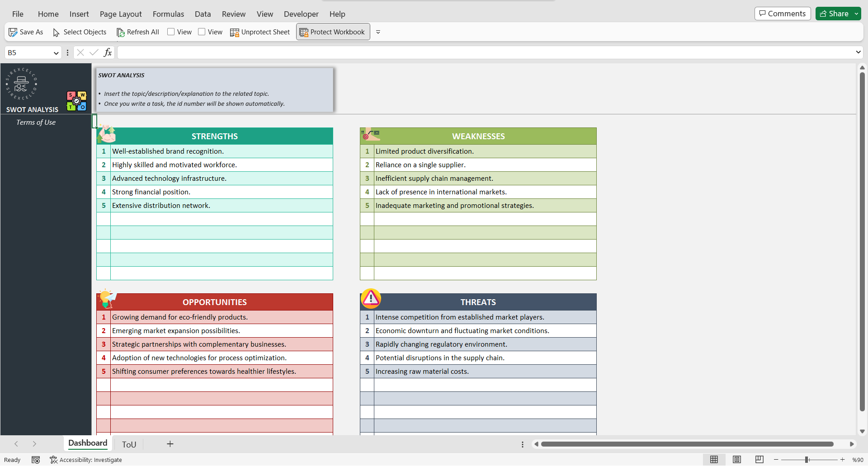Screen dimensions: 868x466
Task: Open the File menu
Action: [18, 14]
